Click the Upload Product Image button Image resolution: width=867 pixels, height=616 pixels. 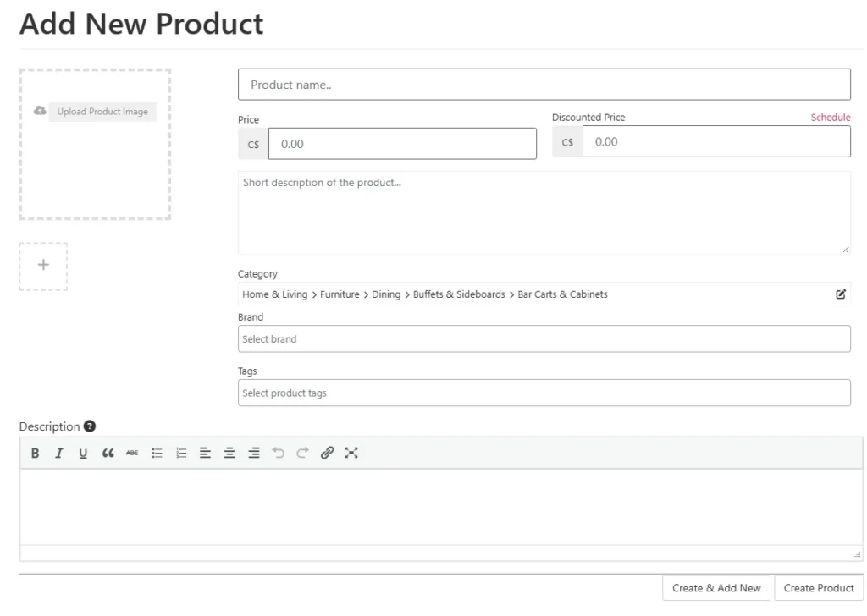point(102,112)
